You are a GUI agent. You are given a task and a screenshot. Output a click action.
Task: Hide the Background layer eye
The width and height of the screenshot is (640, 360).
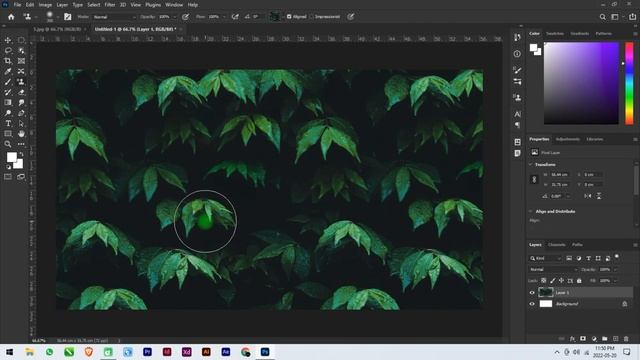pos(532,304)
